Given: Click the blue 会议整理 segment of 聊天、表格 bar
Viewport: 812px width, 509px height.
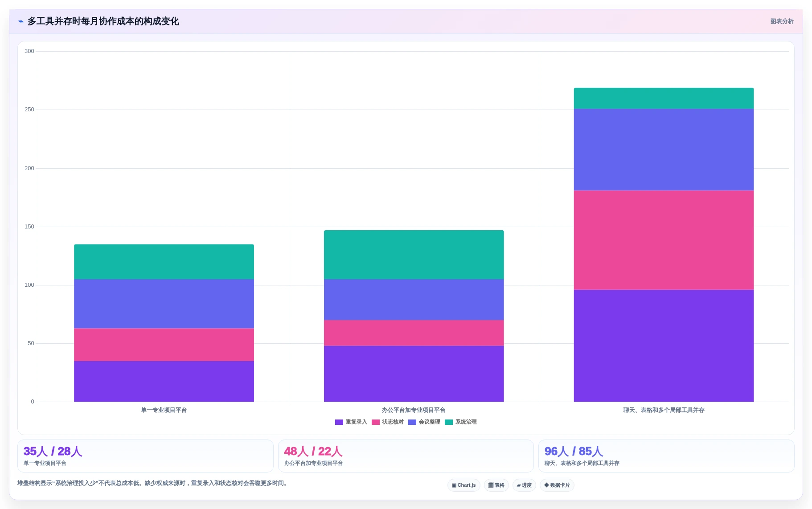Looking at the screenshot, I should click(x=664, y=150).
